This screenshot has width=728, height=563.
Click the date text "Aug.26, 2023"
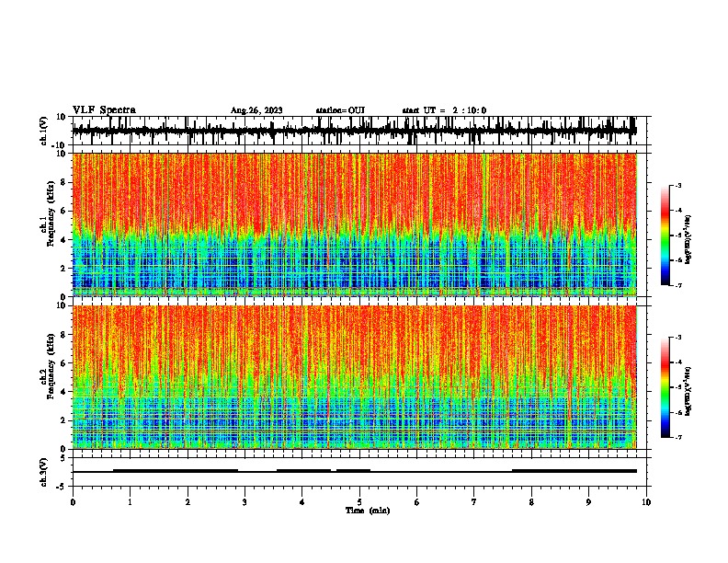pyautogui.click(x=256, y=110)
